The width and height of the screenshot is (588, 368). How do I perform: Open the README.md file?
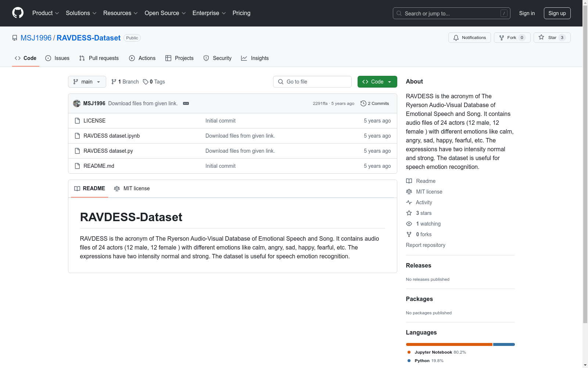99,166
